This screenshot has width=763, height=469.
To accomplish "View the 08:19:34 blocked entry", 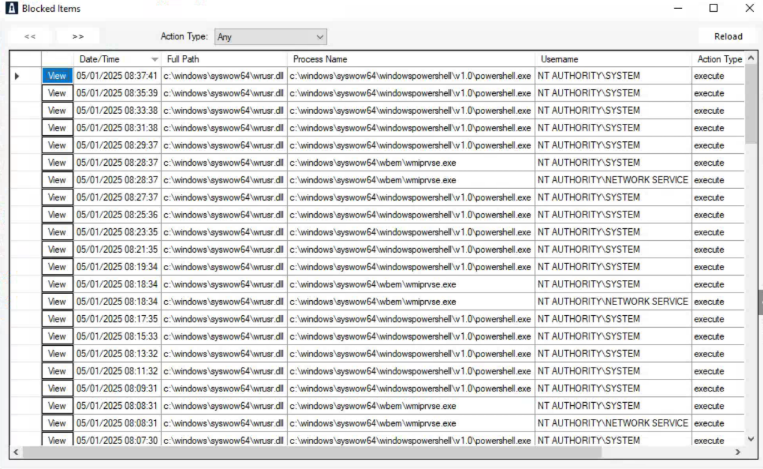I will [57, 267].
